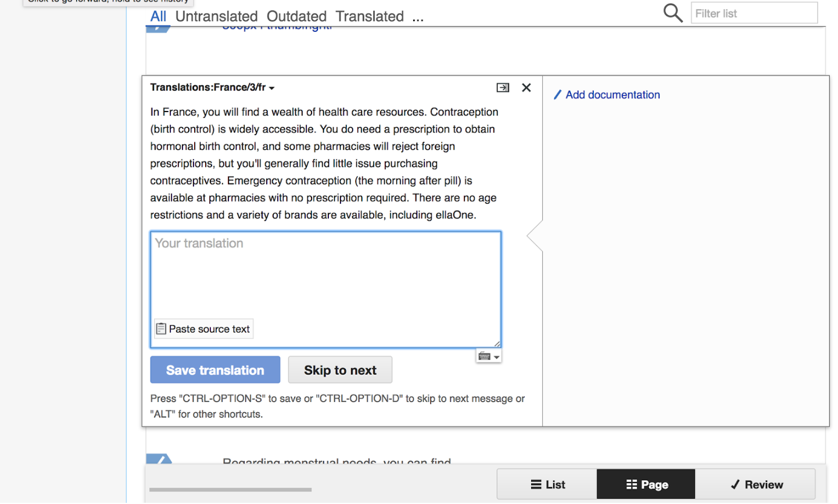
Task: Click the blue status icon above the editor
Action: tap(157, 29)
